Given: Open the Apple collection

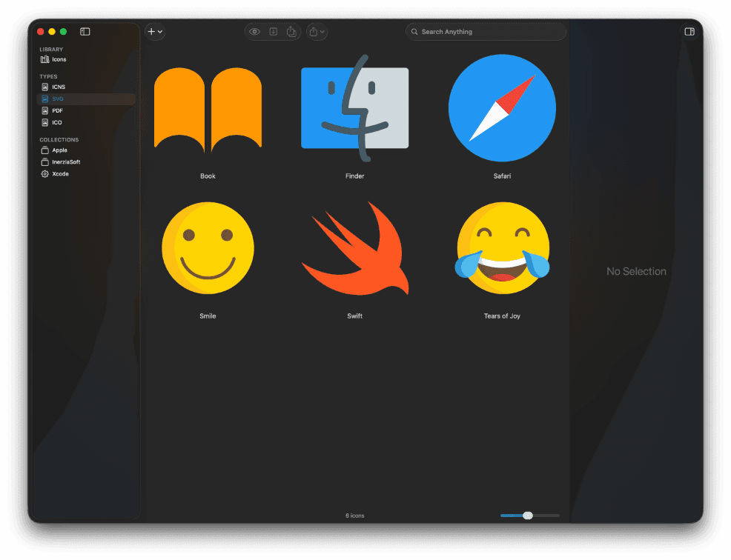Looking at the screenshot, I should point(58,150).
